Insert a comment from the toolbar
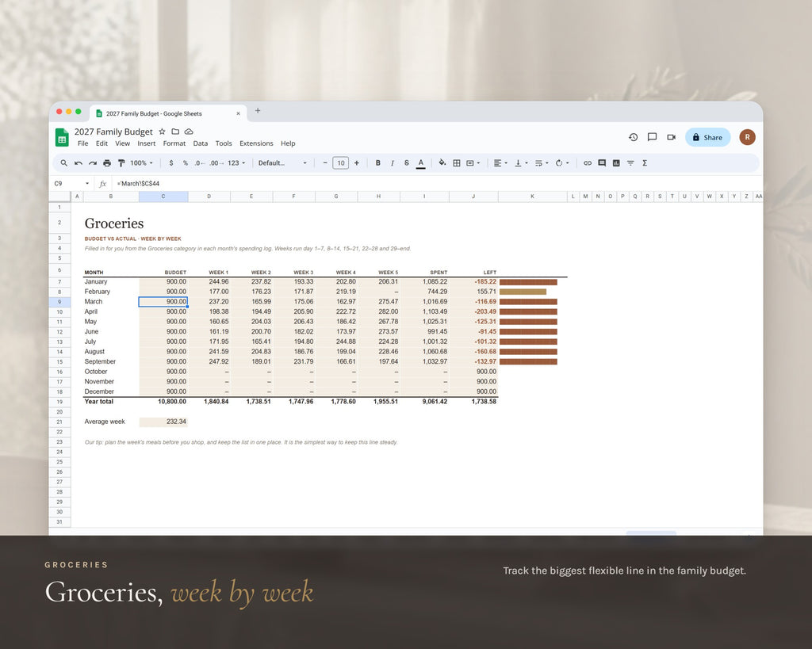The height and width of the screenshot is (649, 812). click(x=602, y=163)
